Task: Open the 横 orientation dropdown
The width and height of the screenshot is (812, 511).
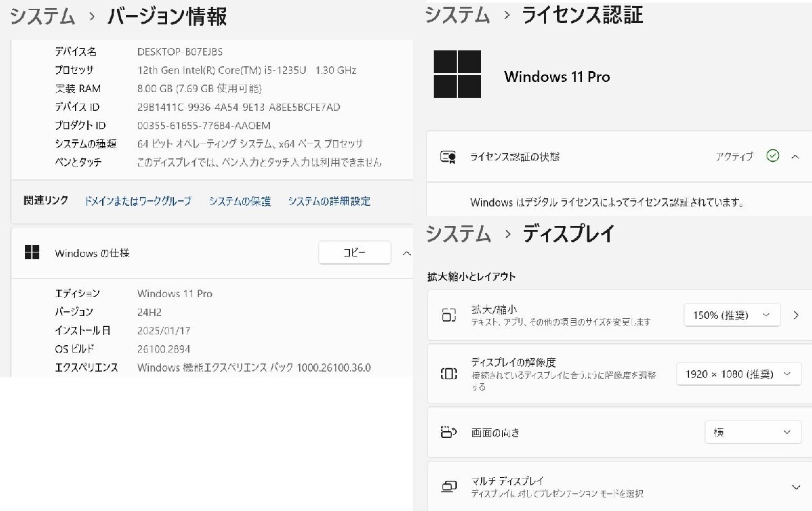Action: 753,432
